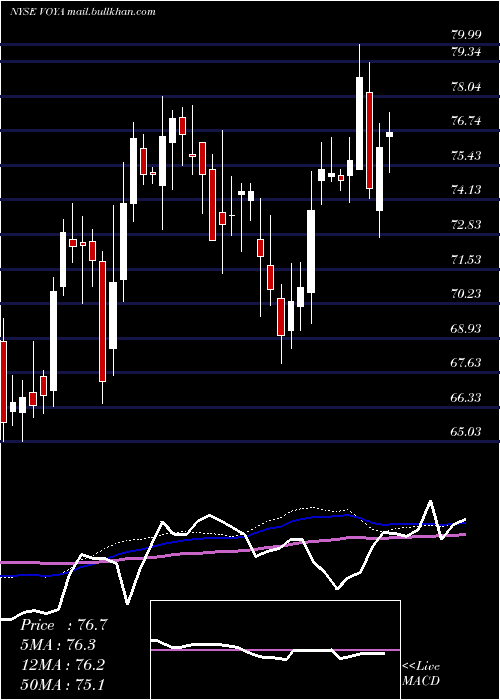Click inside the Live MACD inset chart

click(x=275, y=650)
